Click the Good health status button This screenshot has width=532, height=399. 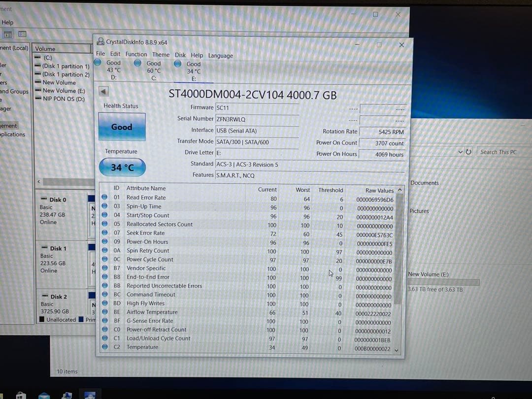pos(122,127)
